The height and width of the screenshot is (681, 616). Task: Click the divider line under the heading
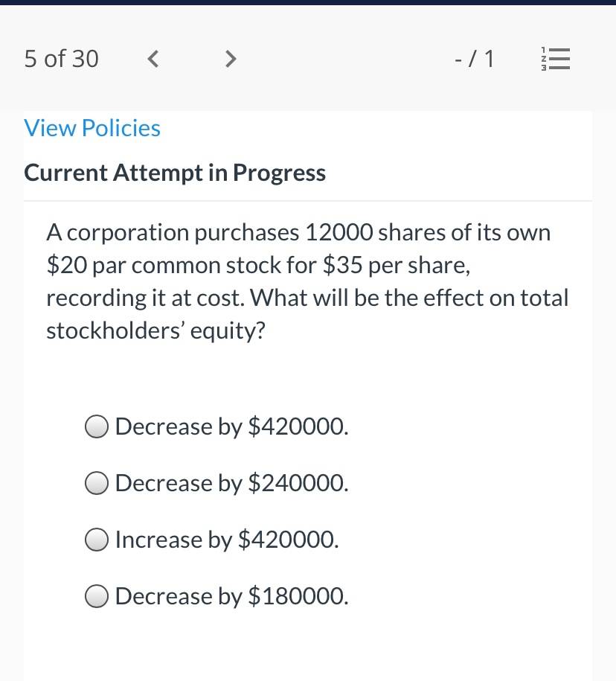coord(308,201)
